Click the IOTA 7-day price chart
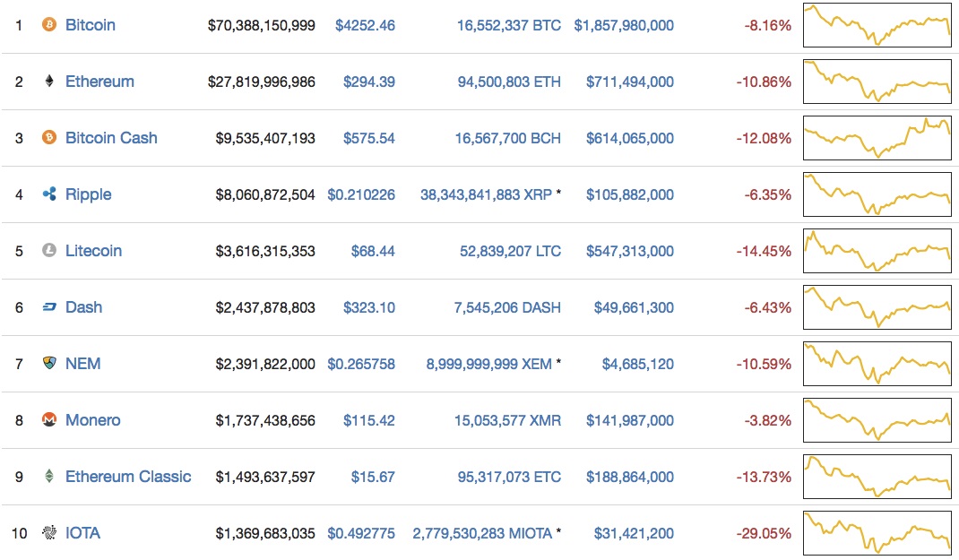 coord(877,533)
